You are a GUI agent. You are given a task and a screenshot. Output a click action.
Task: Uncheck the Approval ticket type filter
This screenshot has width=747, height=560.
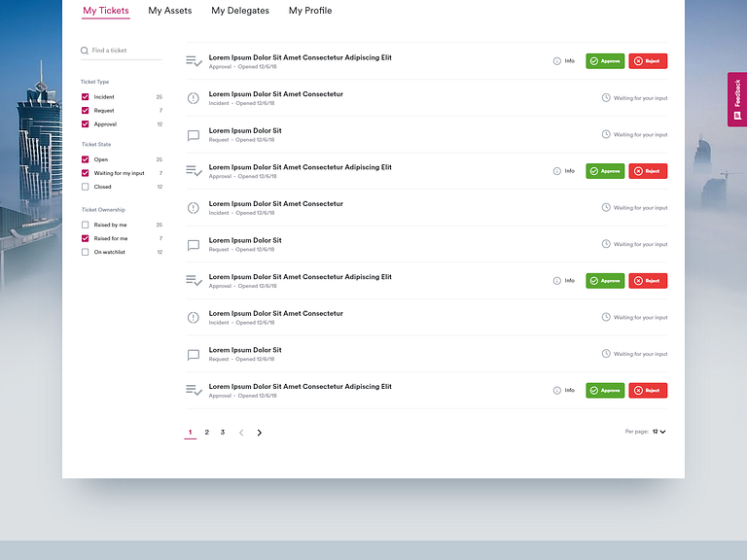86,124
